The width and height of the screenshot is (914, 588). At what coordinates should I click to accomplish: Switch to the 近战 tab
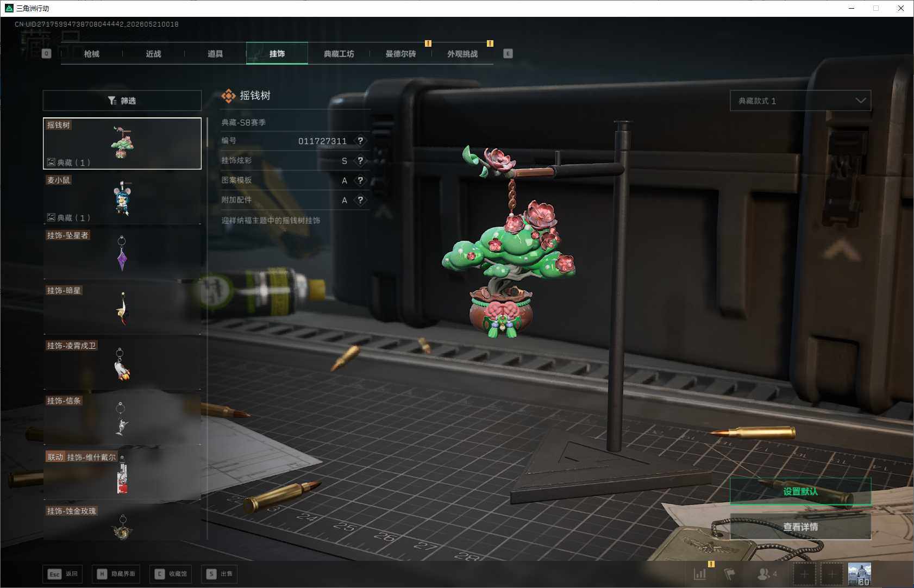pos(154,54)
